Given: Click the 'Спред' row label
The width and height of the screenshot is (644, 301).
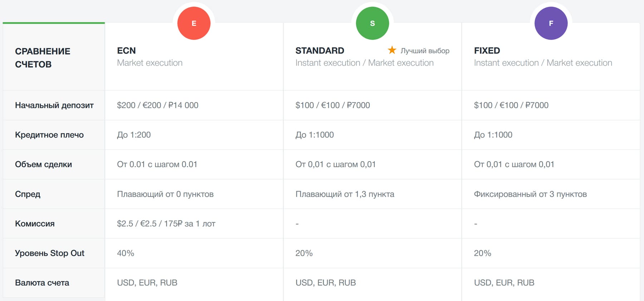Looking at the screenshot, I should [x=28, y=194].
